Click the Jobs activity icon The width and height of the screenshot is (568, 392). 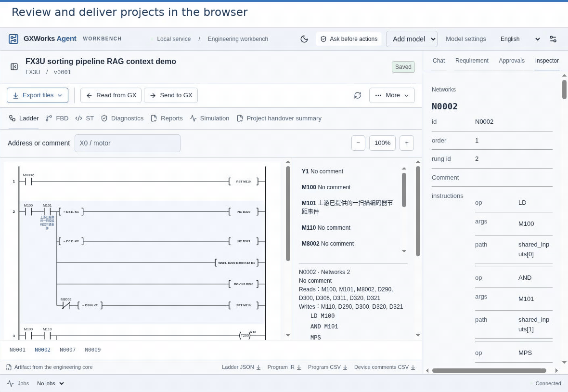tap(10, 383)
